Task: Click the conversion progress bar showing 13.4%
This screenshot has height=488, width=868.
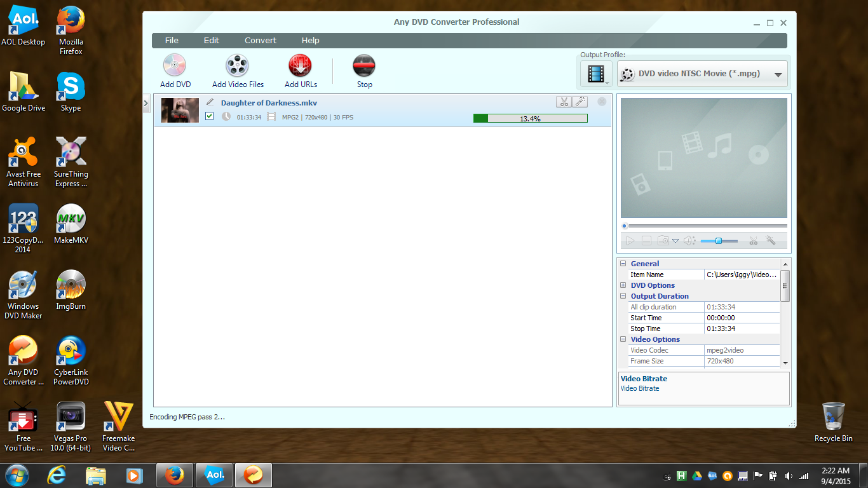Action: point(531,118)
